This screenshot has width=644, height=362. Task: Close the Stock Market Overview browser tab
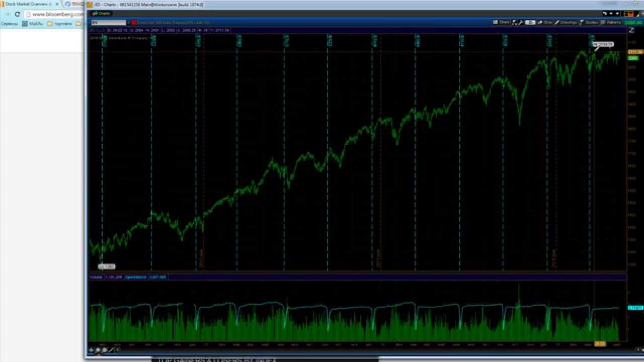click(57, 4)
